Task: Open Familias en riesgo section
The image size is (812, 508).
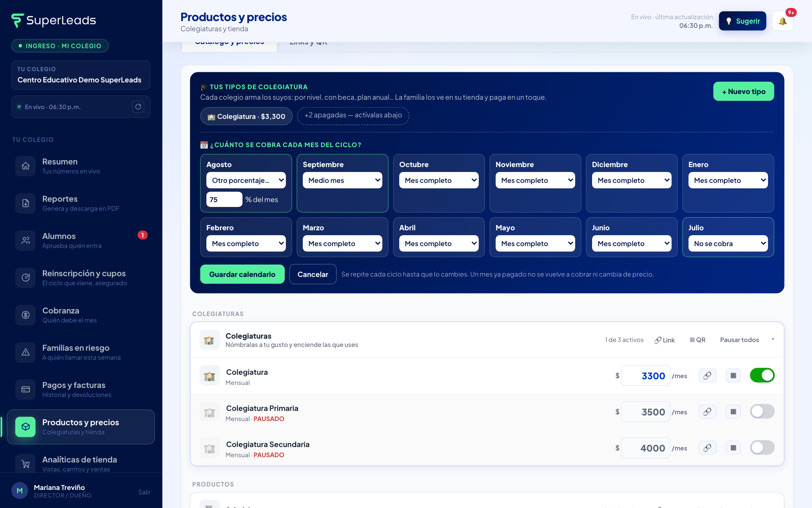Action: tap(81, 352)
